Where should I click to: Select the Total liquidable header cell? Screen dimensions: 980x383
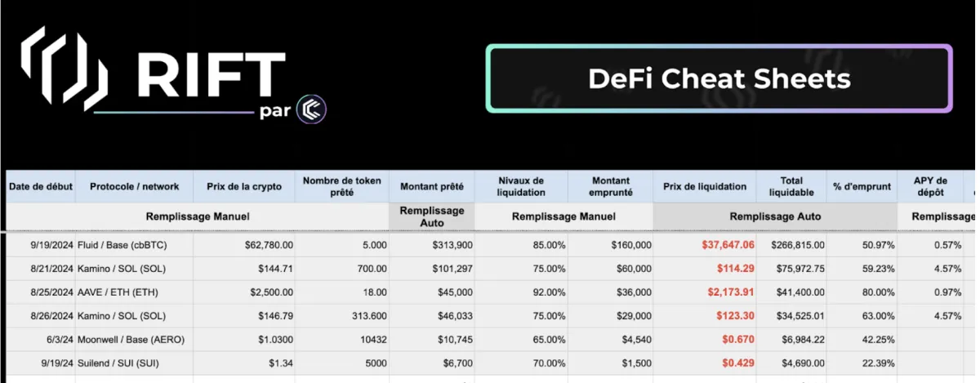coord(791,186)
